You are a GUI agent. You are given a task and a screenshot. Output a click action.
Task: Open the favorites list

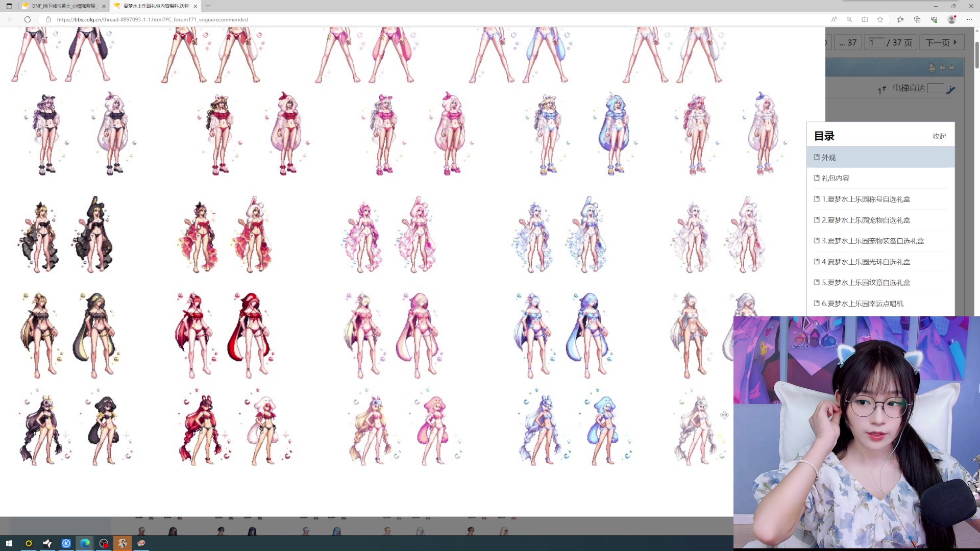click(900, 19)
